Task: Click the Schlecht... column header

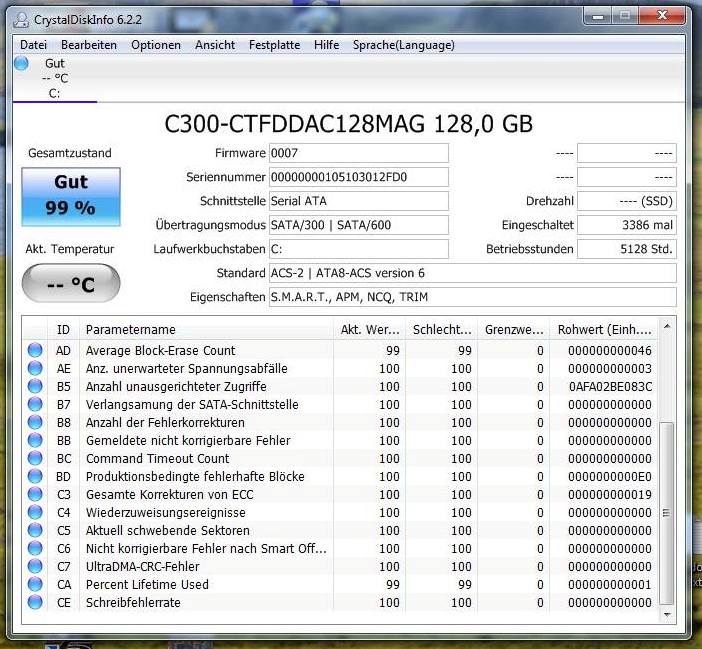Action: (441, 330)
